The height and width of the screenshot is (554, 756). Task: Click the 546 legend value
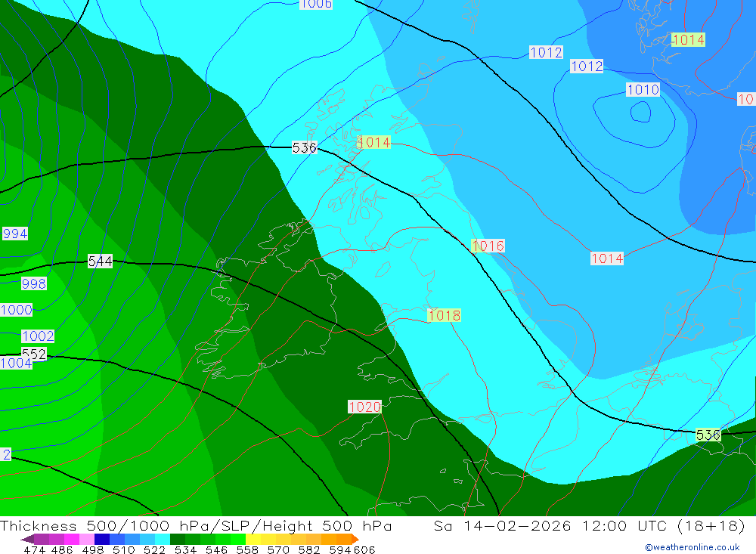(x=216, y=549)
